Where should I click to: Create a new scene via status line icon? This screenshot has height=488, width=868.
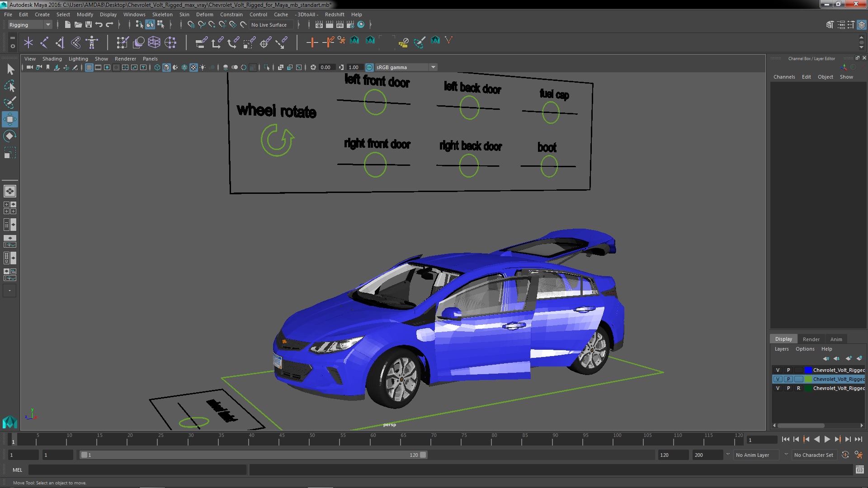68,25
